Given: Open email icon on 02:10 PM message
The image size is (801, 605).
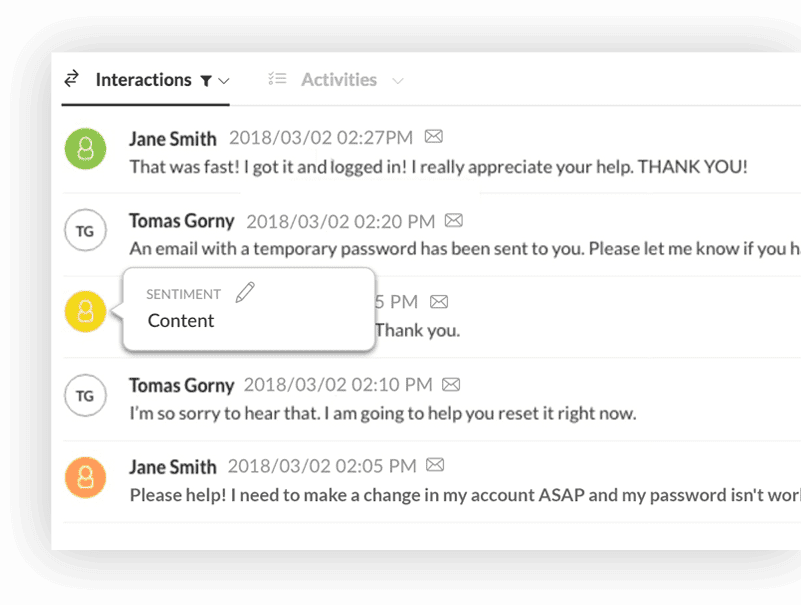Looking at the screenshot, I should (451, 384).
